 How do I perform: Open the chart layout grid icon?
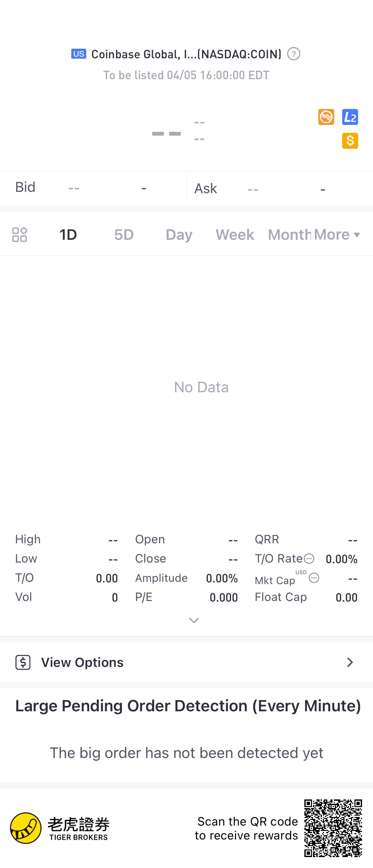[20, 235]
